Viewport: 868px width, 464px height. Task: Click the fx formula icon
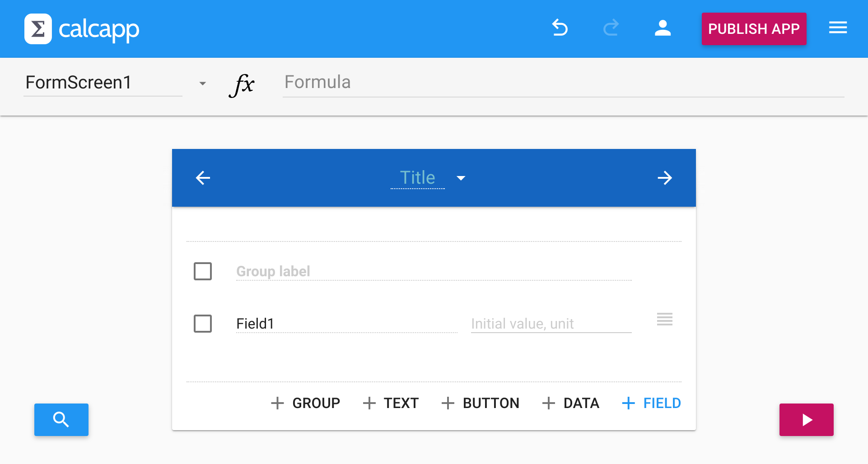pos(242,85)
